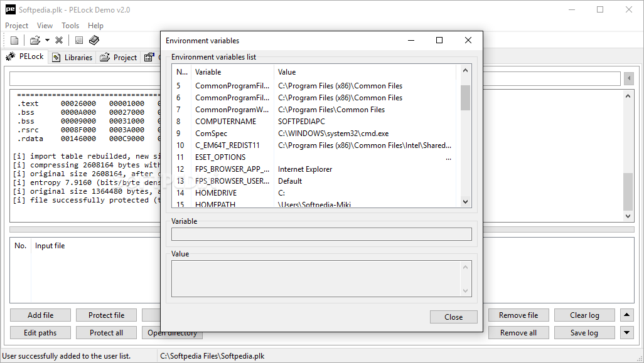Image resolution: width=644 pixels, height=363 pixels.
Task: Click the N... column header
Action: 181,71
